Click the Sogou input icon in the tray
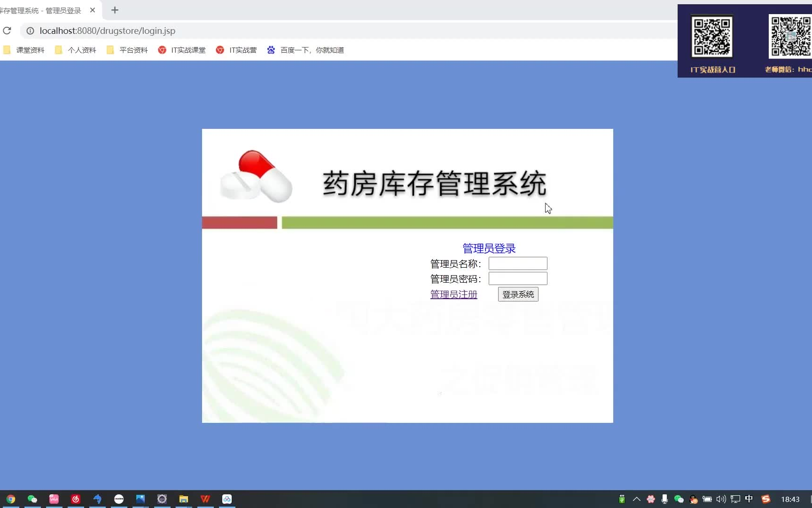The image size is (812, 508). tap(766, 499)
